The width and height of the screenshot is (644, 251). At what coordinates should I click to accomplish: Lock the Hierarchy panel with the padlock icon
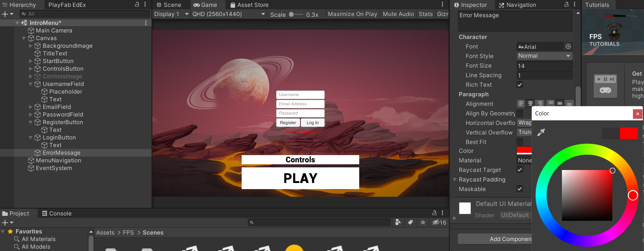[137, 5]
